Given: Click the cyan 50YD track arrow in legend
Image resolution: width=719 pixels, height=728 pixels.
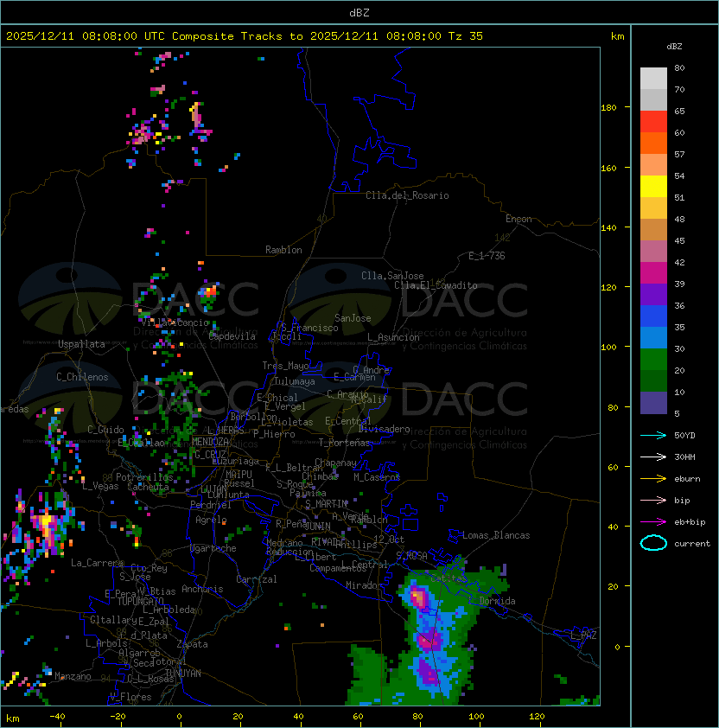Looking at the screenshot, I should point(653,436).
